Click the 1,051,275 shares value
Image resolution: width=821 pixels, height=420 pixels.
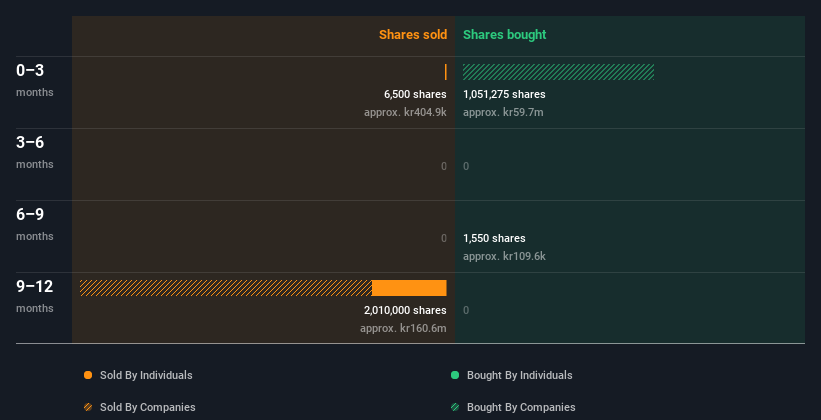(504, 94)
